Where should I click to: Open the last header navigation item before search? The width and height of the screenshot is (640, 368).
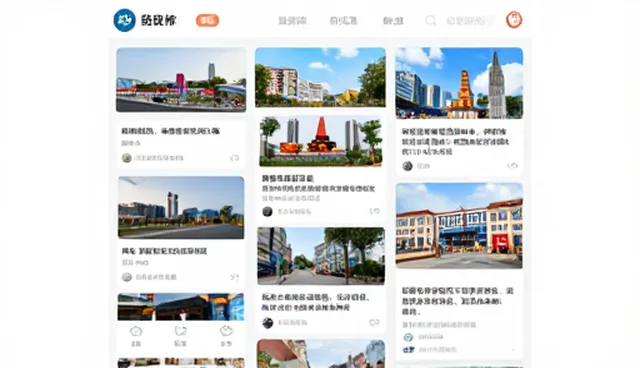tap(393, 20)
